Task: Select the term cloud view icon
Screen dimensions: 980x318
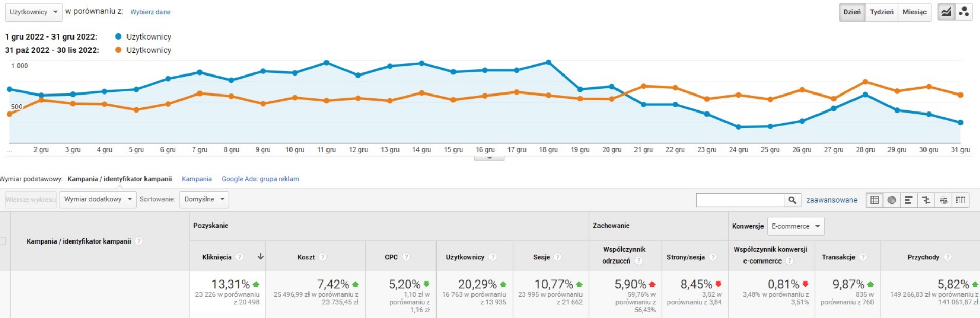Action: coord(943,200)
